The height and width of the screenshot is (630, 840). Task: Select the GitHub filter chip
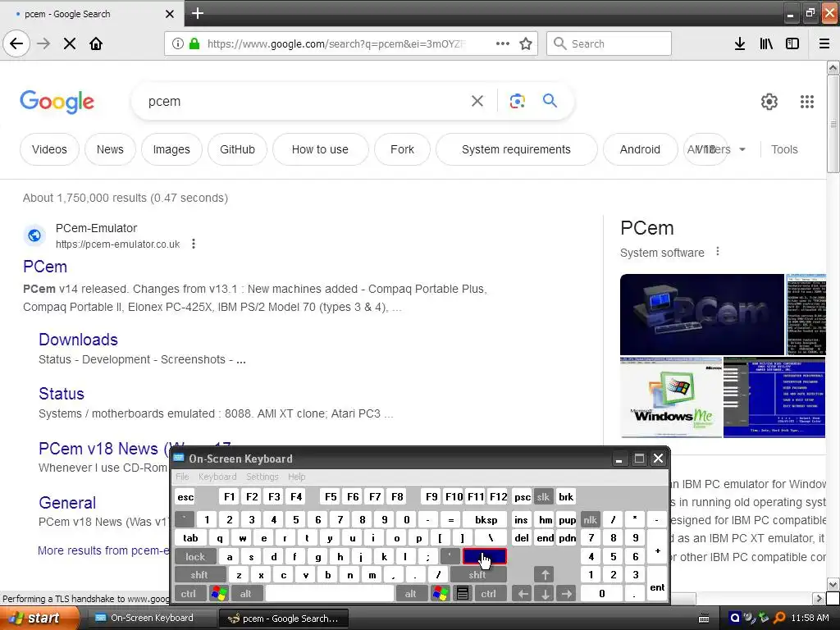pos(237,149)
